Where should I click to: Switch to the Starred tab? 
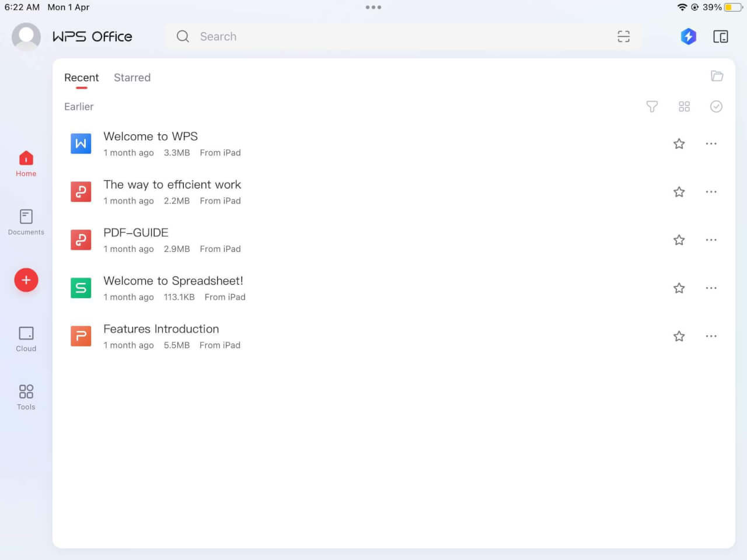pyautogui.click(x=132, y=78)
